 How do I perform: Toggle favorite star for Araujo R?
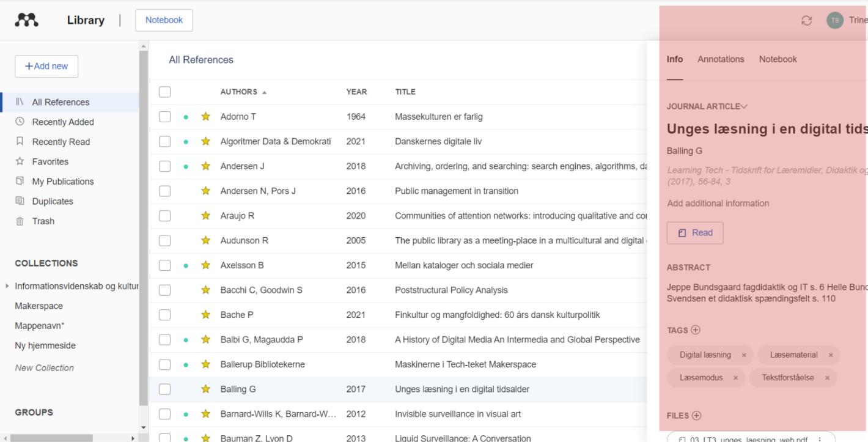tap(206, 216)
